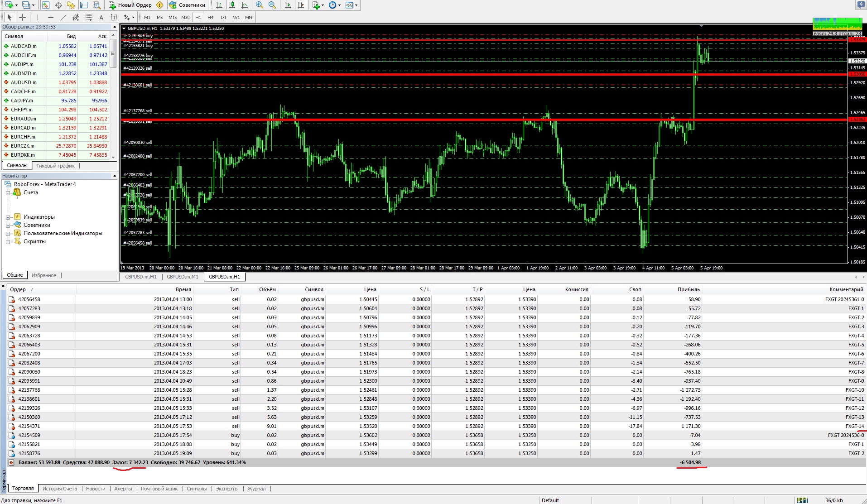Screen dimensions: 867x504
Task: Switch timeframe to D1
Action: click(x=223, y=17)
